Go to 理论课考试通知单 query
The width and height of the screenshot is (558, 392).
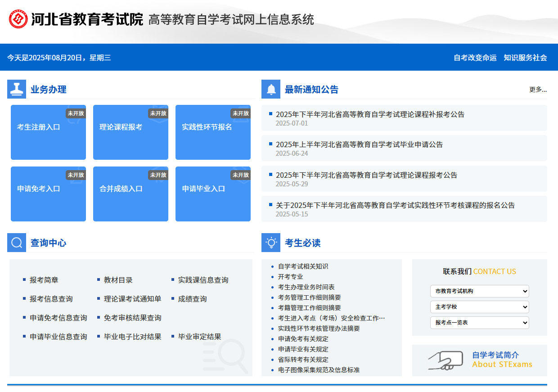[132, 299]
